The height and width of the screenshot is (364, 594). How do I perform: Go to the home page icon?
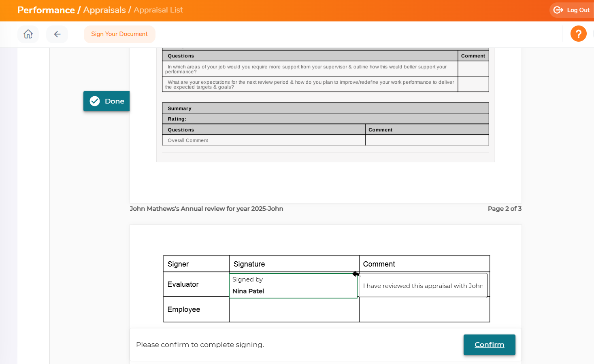pos(28,34)
